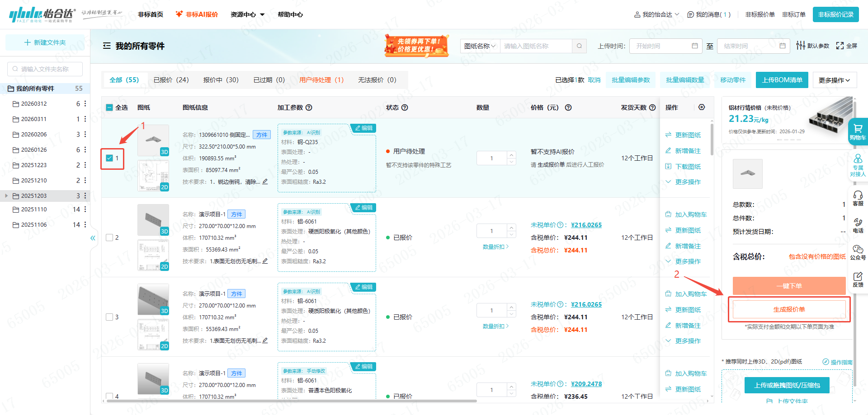Switch to the 已报价 (24) tab
This screenshot has width=868, height=415.
click(171, 80)
